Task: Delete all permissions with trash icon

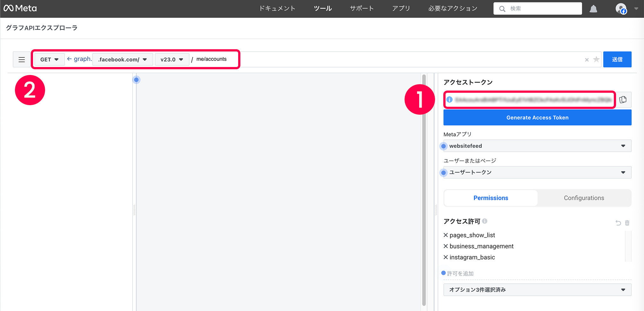Action: click(x=627, y=223)
